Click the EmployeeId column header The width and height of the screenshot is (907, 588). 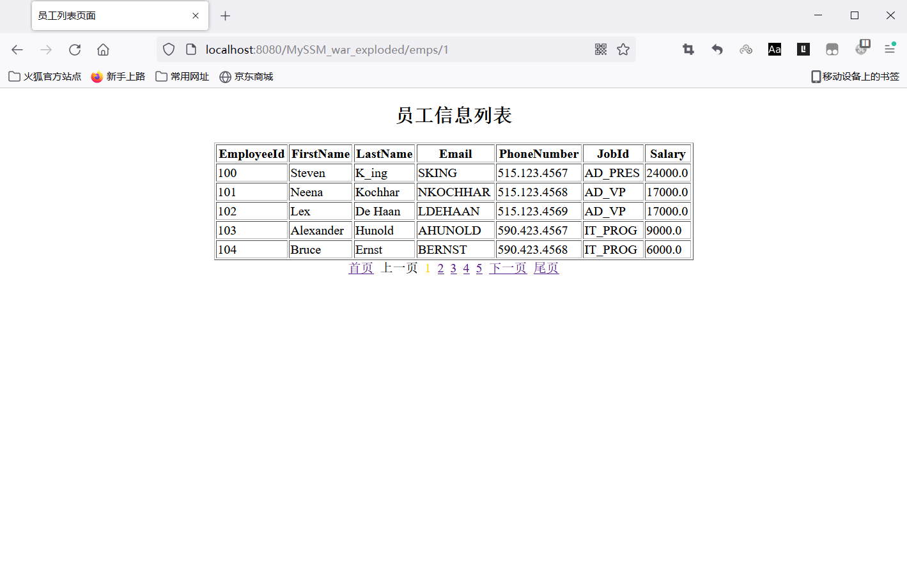click(x=252, y=154)
